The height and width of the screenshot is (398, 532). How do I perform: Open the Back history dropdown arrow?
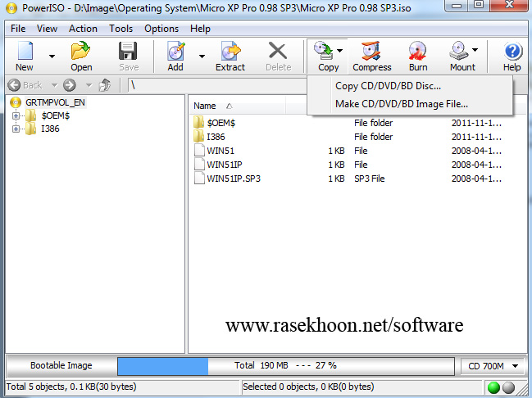pos(54,85)
